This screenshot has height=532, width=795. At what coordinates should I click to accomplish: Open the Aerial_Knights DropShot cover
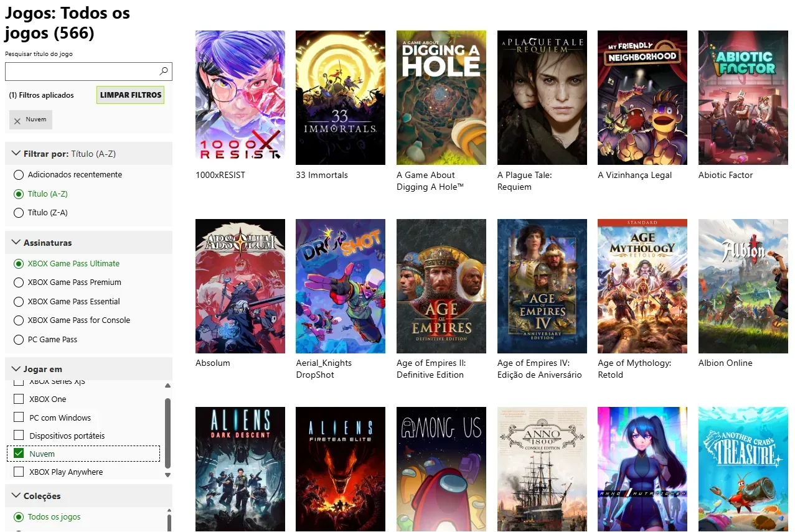[x=341, y=286]
